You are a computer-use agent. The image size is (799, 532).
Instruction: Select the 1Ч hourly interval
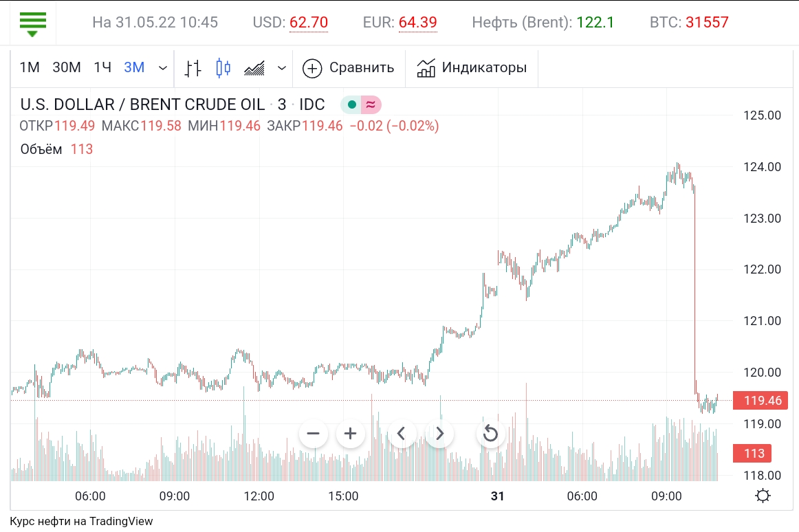[102, 67]
